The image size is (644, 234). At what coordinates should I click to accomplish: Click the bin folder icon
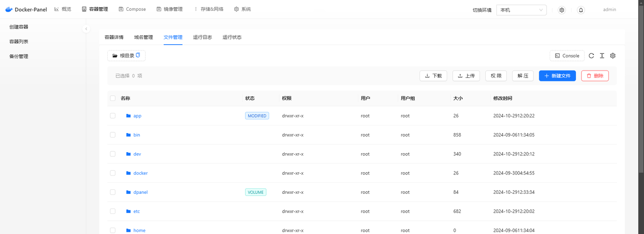(x=128, y=135)
